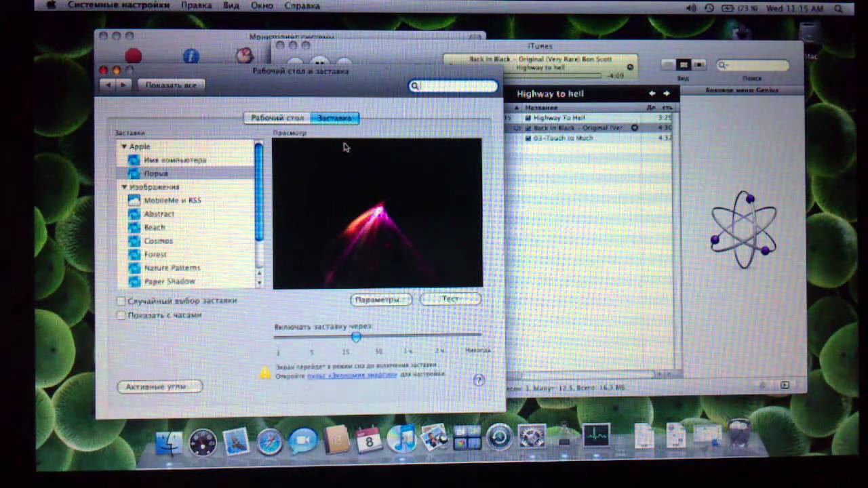
Task: Click the Параметры button
Action: (381, 300)
